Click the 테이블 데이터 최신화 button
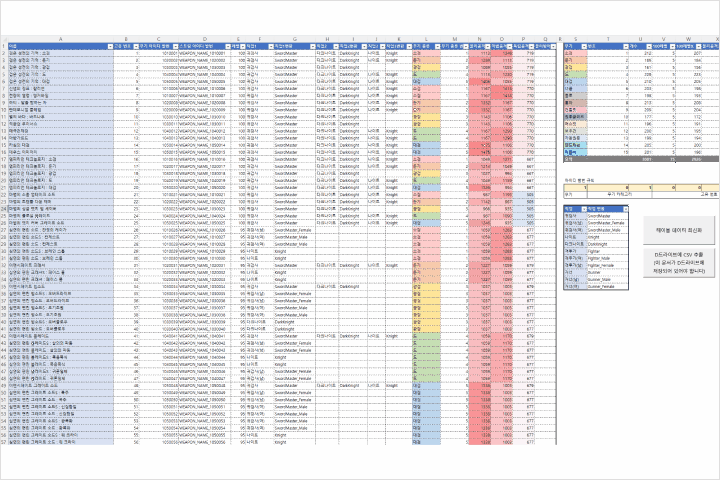720x480 pixels. point(679,230)
